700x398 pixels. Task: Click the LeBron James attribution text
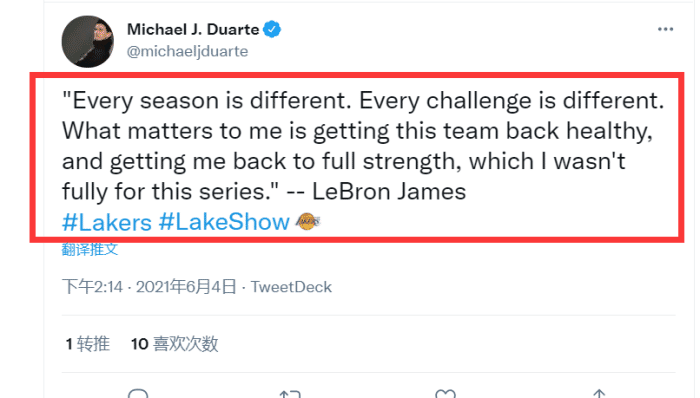pos(389,192)
